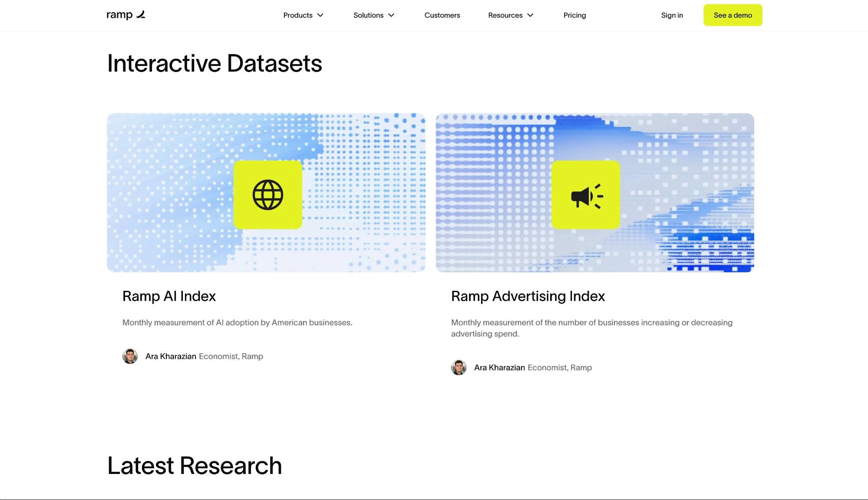
Task: Click the Ramp logo in header
Action: [125, 15]
